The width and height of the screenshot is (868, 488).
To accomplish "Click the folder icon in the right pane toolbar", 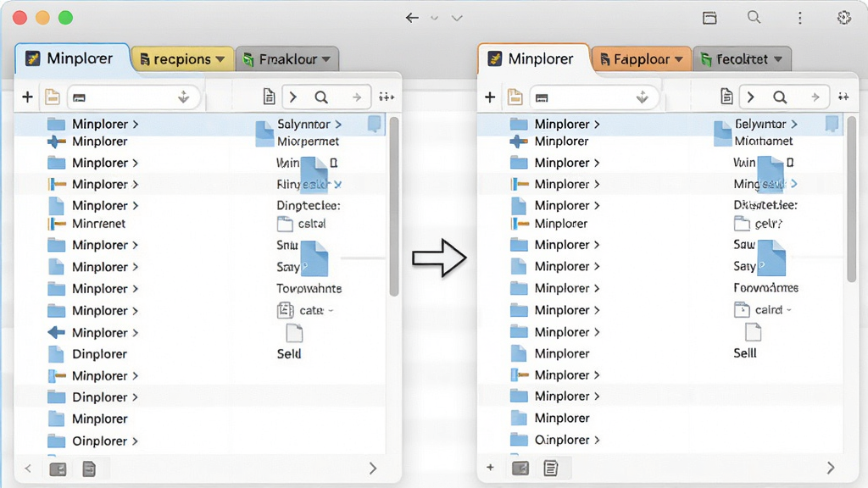I will 515,97.
